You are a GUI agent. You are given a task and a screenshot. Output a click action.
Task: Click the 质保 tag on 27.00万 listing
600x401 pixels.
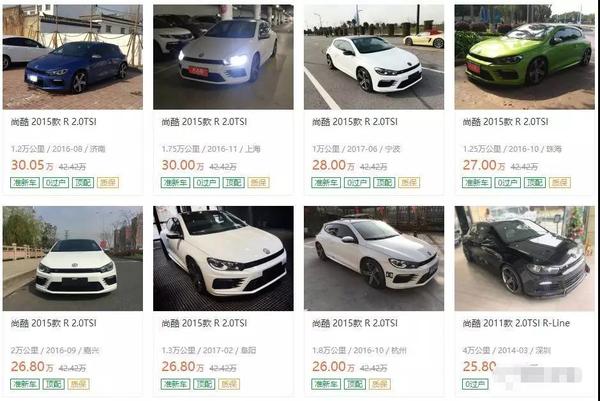[x=560, y=183]
